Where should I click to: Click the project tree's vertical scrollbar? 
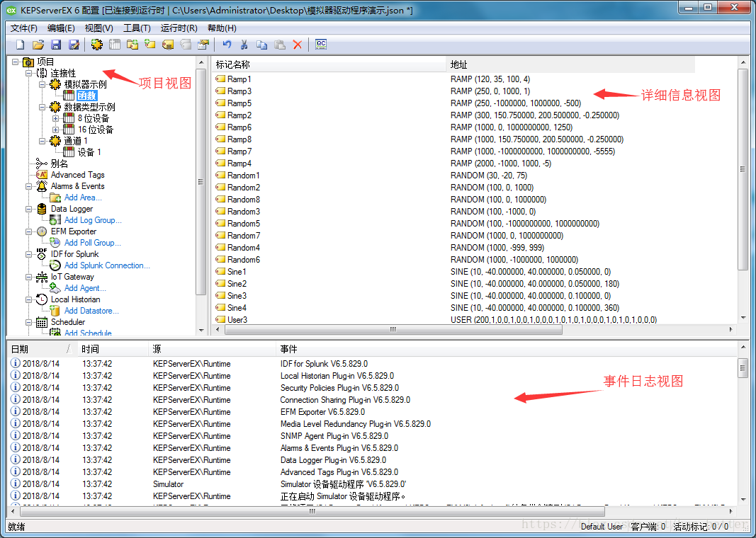(x=201, y=182)
